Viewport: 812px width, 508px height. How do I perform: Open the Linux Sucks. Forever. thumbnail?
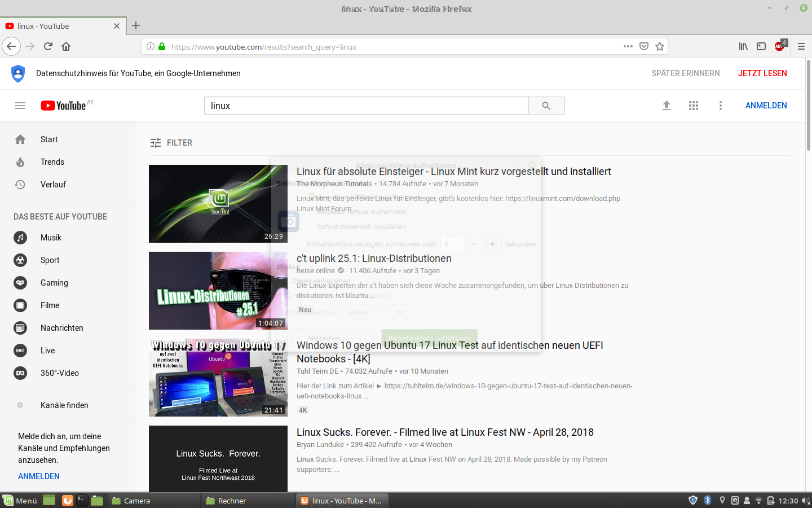point(218,458)
